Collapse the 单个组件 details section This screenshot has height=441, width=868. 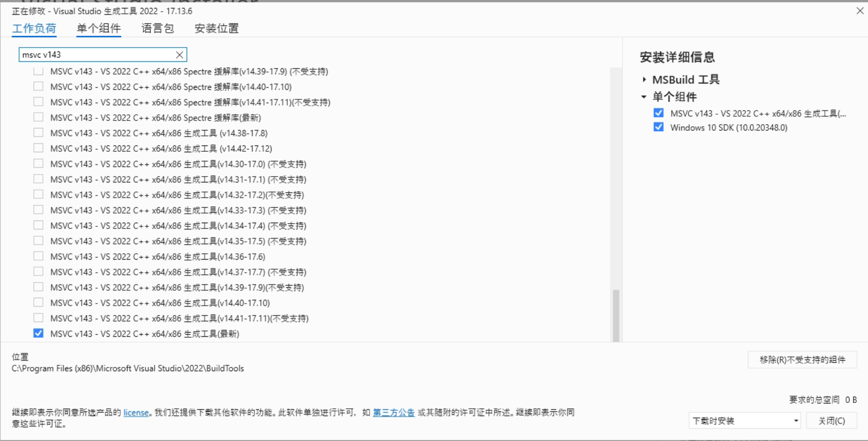pos(644,97)
